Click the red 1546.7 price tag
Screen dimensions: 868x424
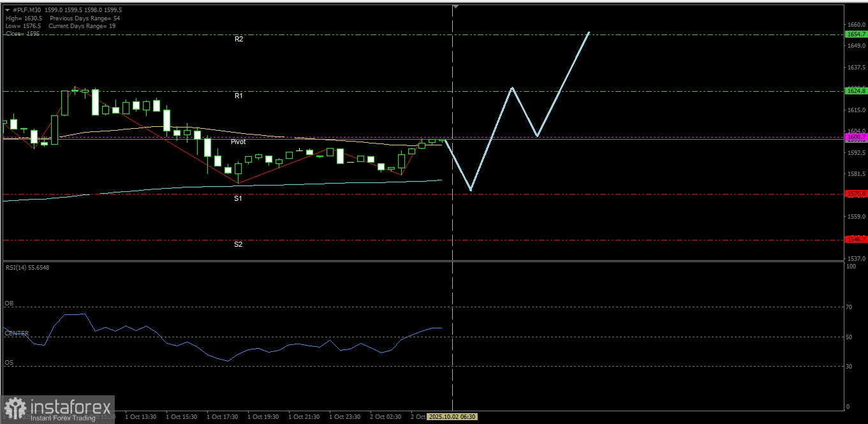[x=855, y=239]
